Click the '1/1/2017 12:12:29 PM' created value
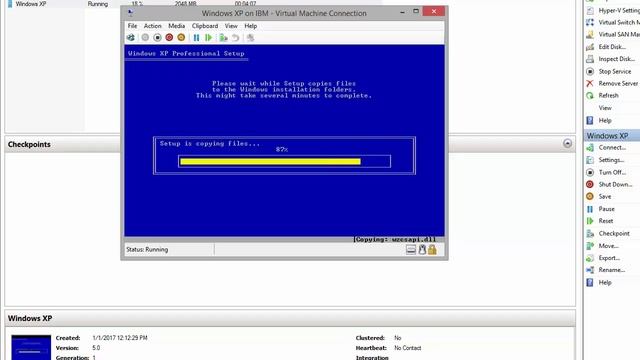This screenshot has width=640, height=360. pyautogui.click(x=120, y=338)
